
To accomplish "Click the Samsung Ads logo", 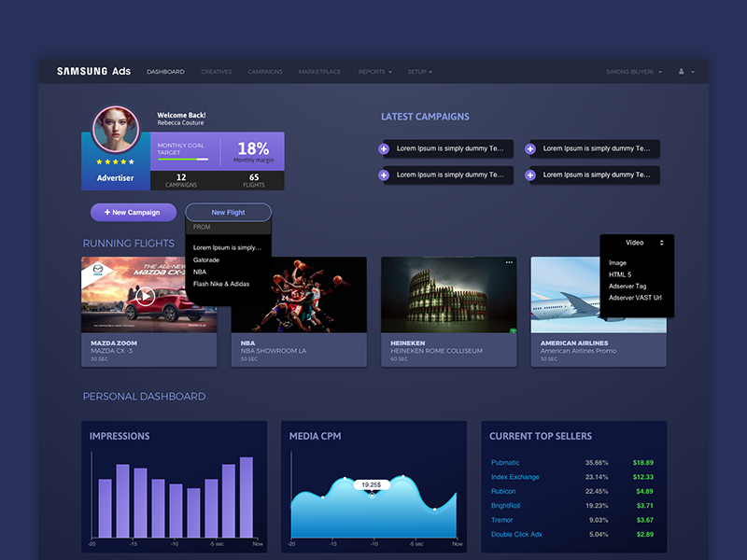I will click(93, 72).
